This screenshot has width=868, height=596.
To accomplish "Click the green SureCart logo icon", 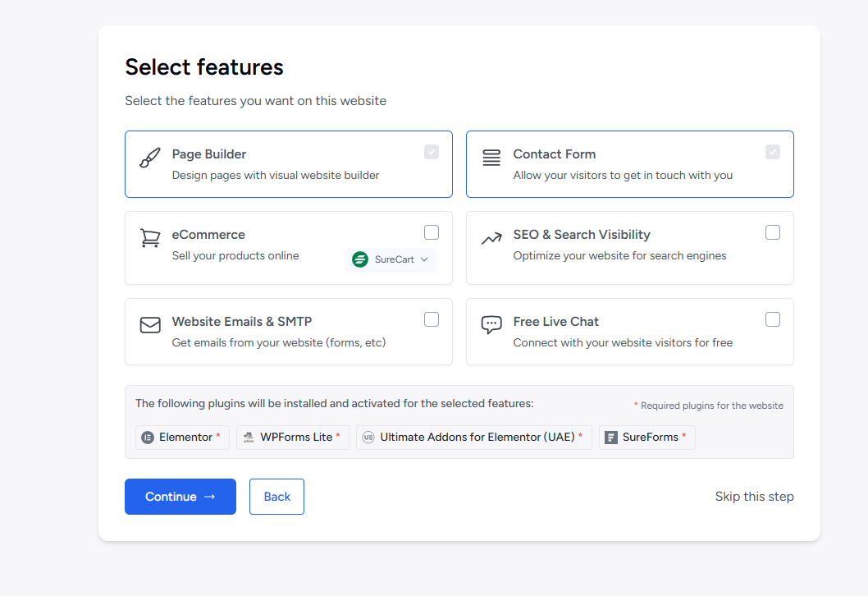I will click(360, 259).
